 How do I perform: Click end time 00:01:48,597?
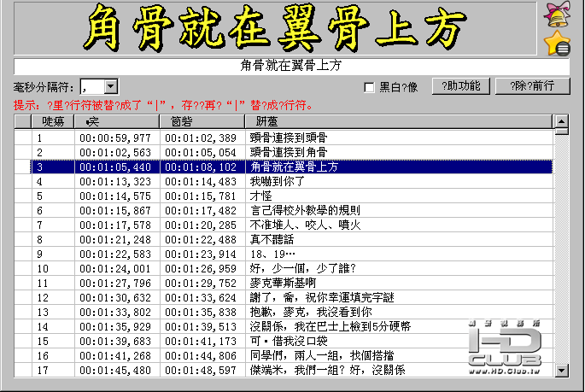tap(201, 371)
